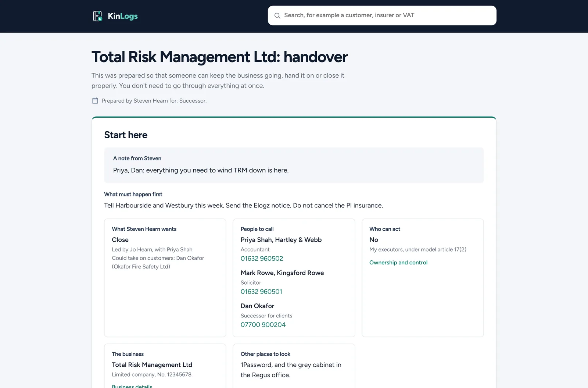Click the 'What Steven Hearn wants' card title
The width and height of the screenshot is (588, 388).
[x=144, y=229]
